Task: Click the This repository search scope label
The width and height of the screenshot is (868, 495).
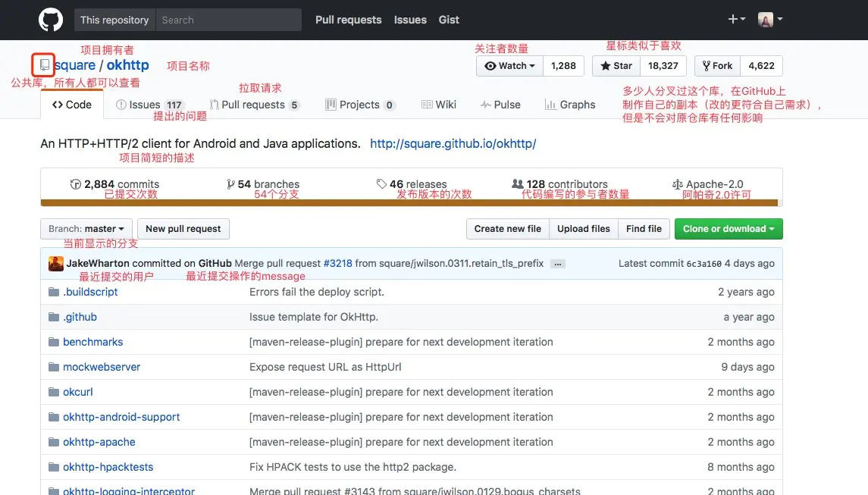Action: tap(114, 20)
